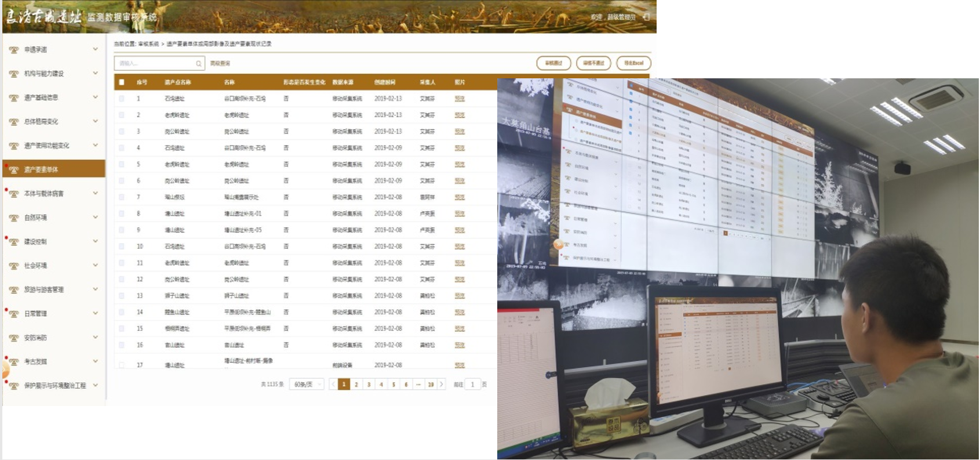
Task: Expand 社会环境 with its chevron
Action: click(x=96, y=265)
